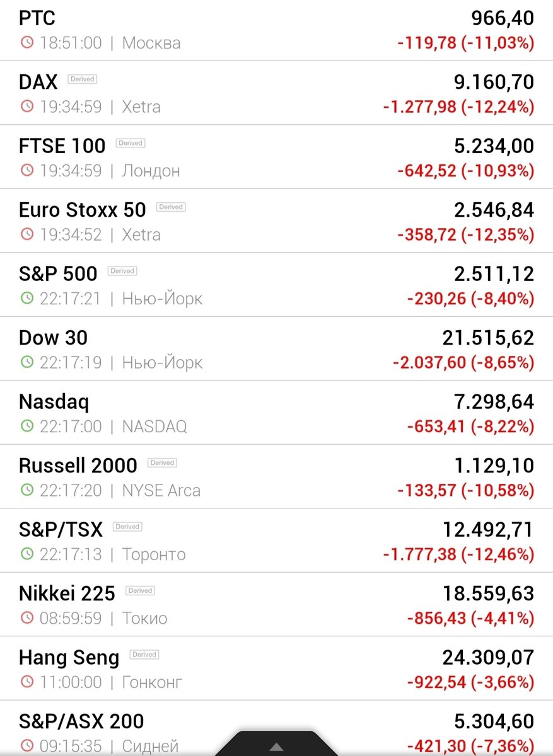
Task: Select the Russell 2000 index name
Action: tap(78, 466)
